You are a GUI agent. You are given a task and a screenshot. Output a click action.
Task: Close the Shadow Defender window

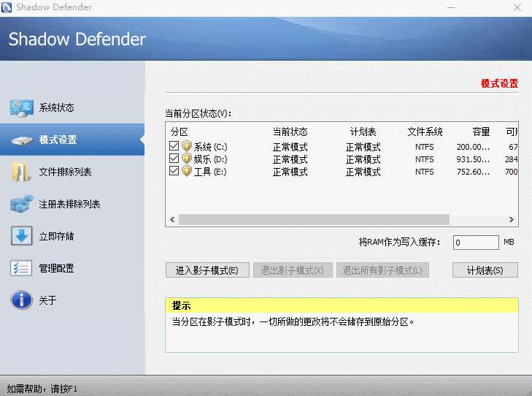517,7
